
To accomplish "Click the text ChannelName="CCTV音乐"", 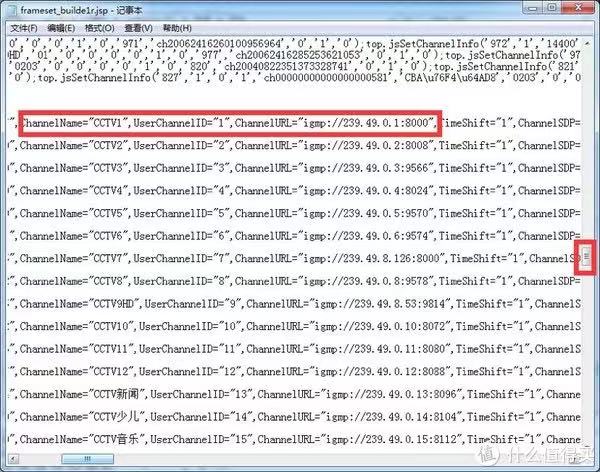I will pyautogui.click(x=82, y=439).
